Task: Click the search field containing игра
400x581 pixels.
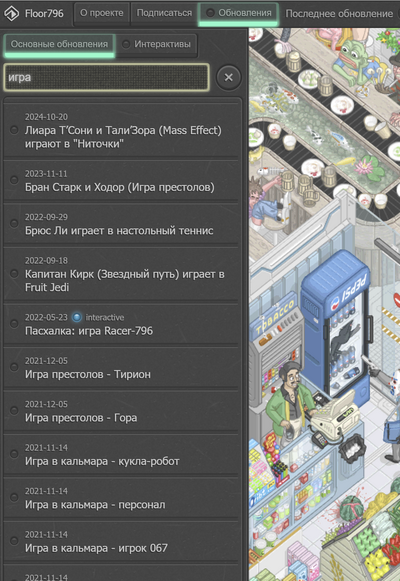Action: pyautogui.click(x=107, y=77)
